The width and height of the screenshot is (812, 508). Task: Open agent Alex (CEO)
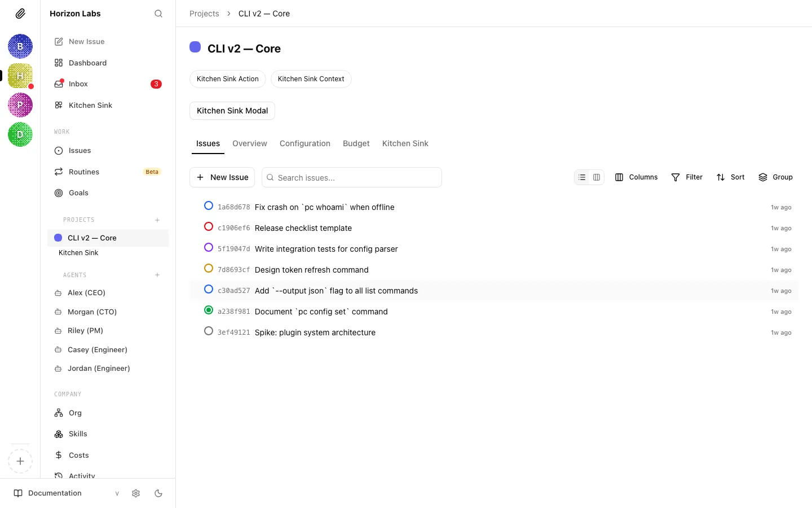coord(108,293)
